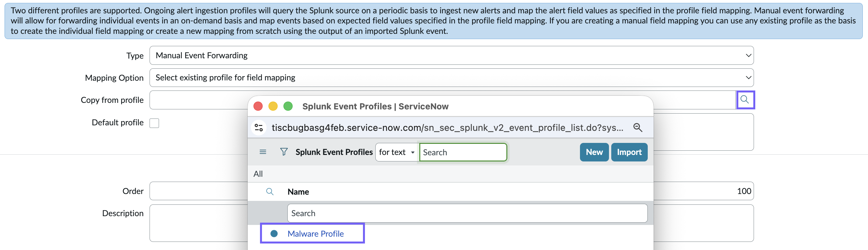Click the Copy from profile lookup magnifier icon
This screenshot has width=868, height=250.
[745, 100]
